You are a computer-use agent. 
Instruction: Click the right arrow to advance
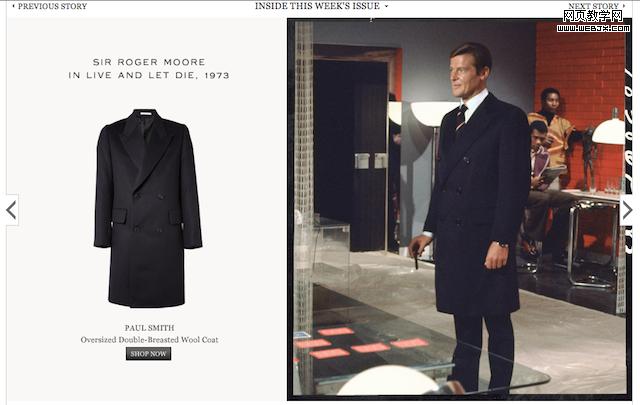tap(627, 210)
